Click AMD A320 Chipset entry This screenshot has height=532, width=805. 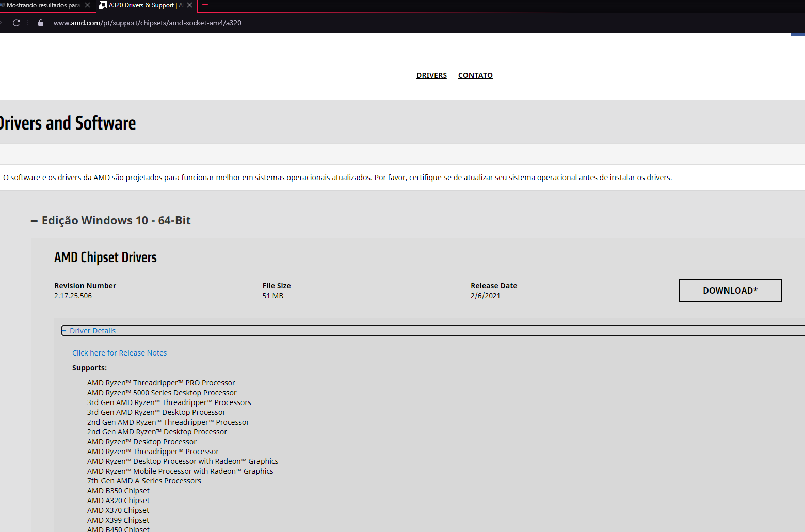(x=118, y=501)
